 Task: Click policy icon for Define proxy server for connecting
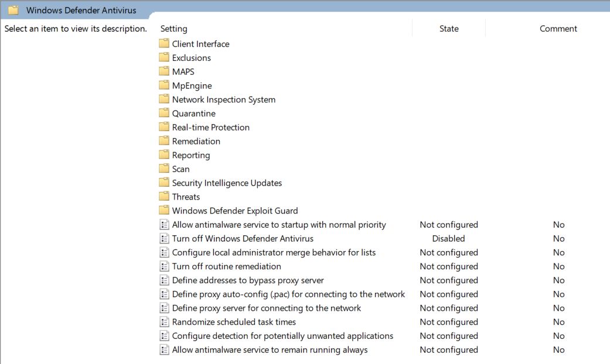[x=165, y=308]
